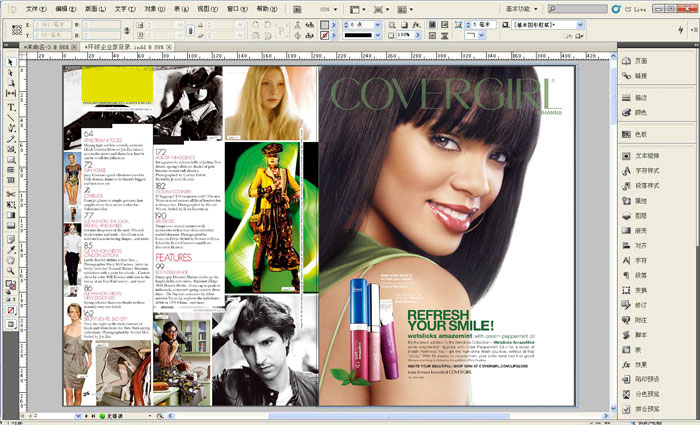Click the opacity 100% field
This screenshot has width=700, height=425.
tap(405, 35)
